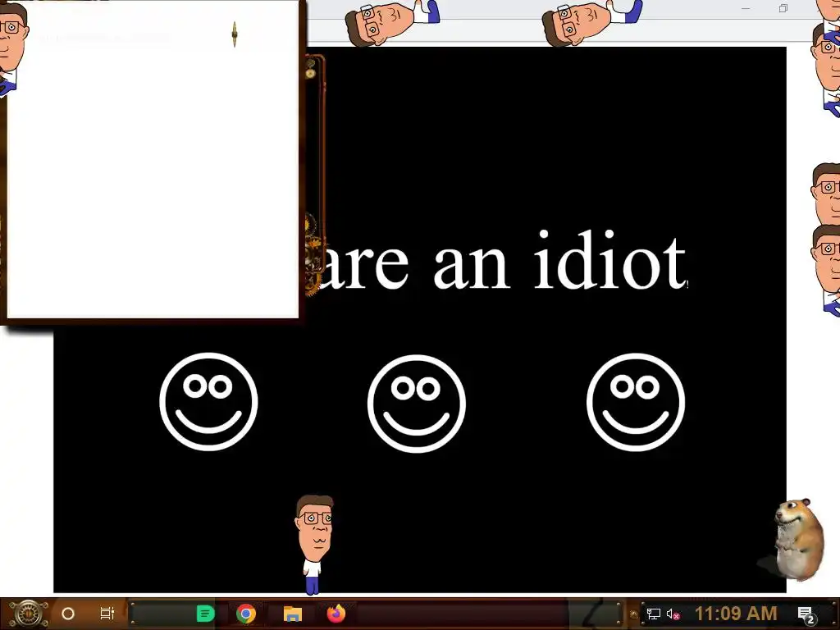Image resolution: width=840 pixels, height=630 pixels.
Task: Minimize the browser window behind the popup
Action: (745, 8)
